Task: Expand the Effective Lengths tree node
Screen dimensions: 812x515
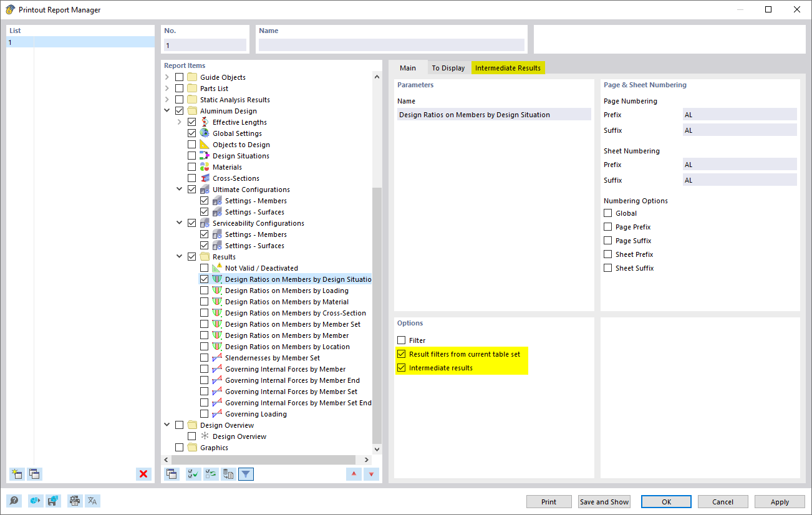Action: click(179, 122)
